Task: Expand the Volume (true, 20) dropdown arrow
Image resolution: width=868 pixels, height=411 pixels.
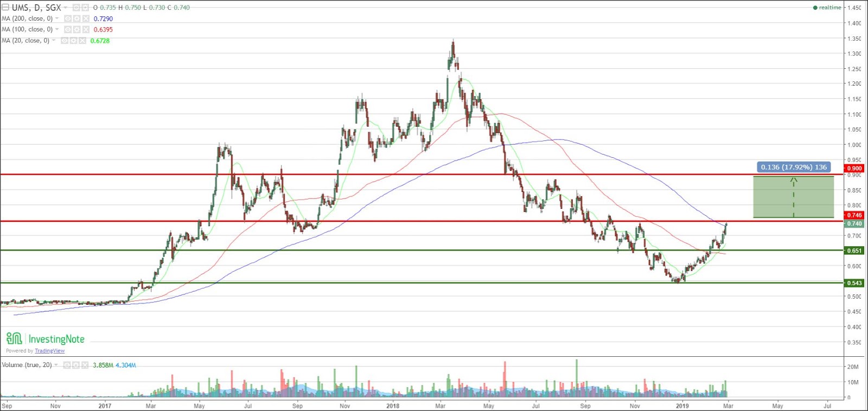Action: 56,365
